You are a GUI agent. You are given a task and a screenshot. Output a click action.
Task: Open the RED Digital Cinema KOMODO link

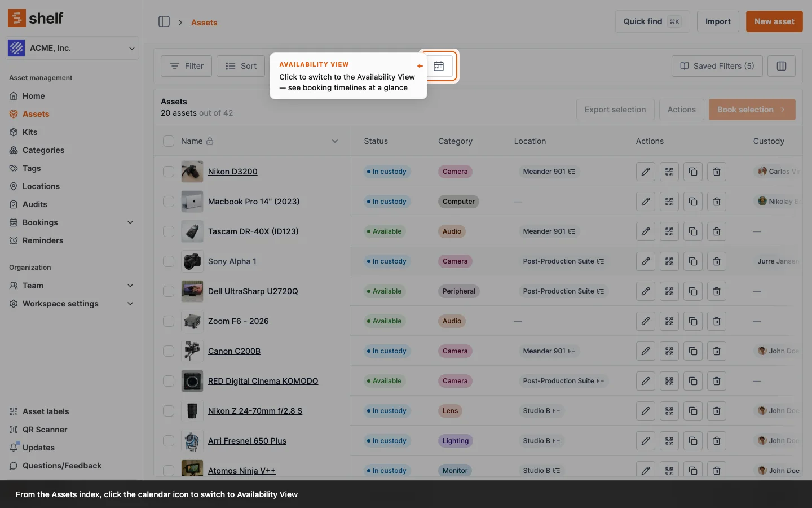263,381
